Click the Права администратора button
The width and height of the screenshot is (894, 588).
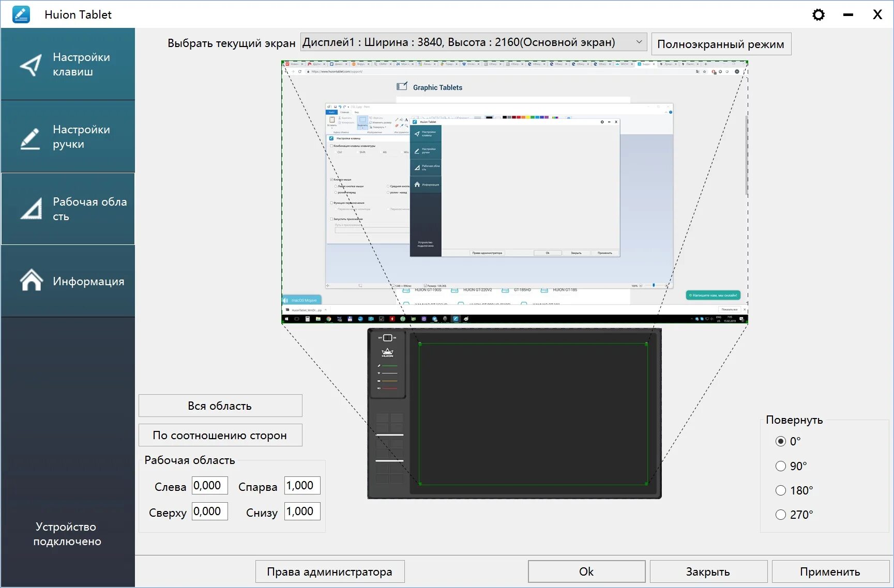[330, 571]
